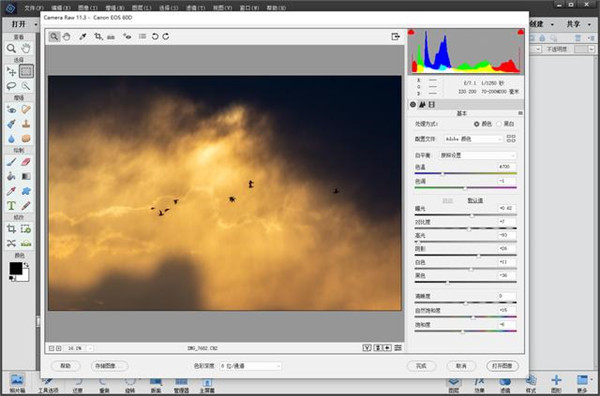Select the Straighten tool in Camera Raw
The width and height of the screenshot is (600, 396).
coord(111,37)
